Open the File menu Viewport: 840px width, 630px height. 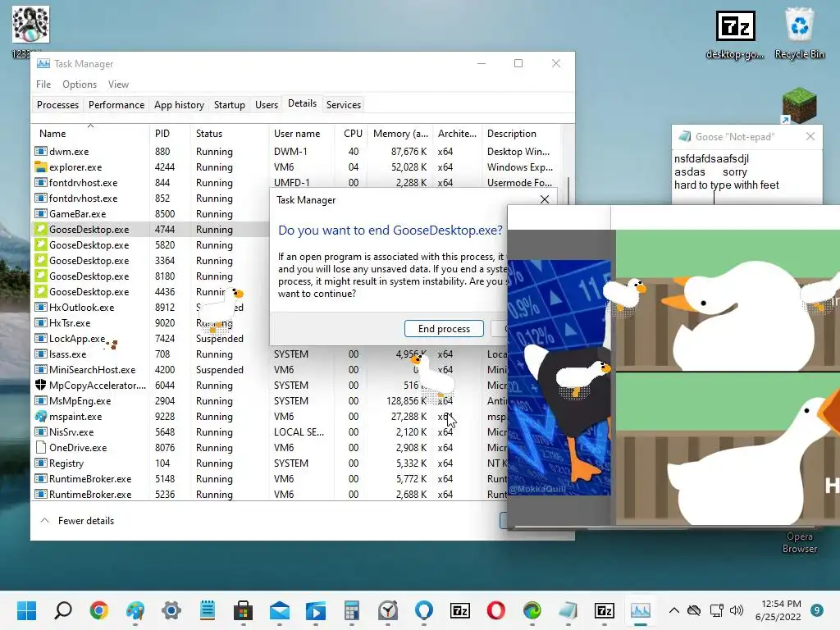pos(43,84)
